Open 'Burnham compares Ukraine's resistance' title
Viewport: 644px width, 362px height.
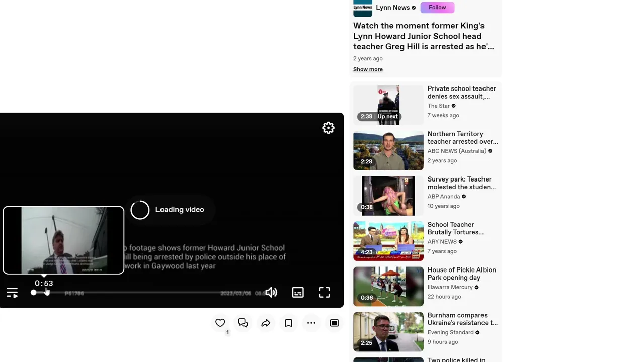pyautogui.click(x=462, y=319)
